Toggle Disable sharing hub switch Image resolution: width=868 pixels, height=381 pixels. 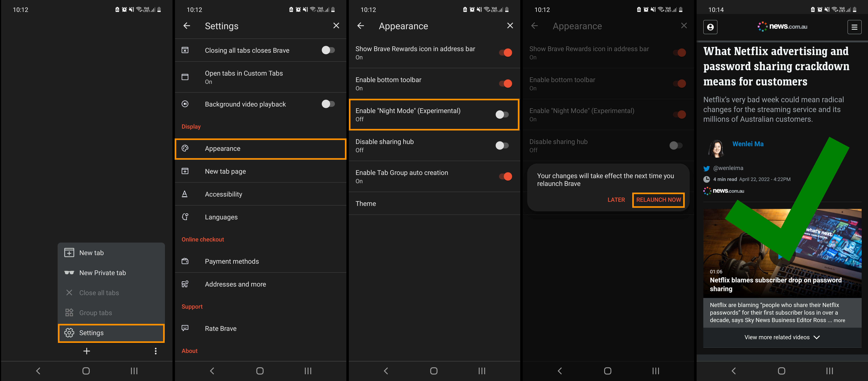tap(502, 146)
